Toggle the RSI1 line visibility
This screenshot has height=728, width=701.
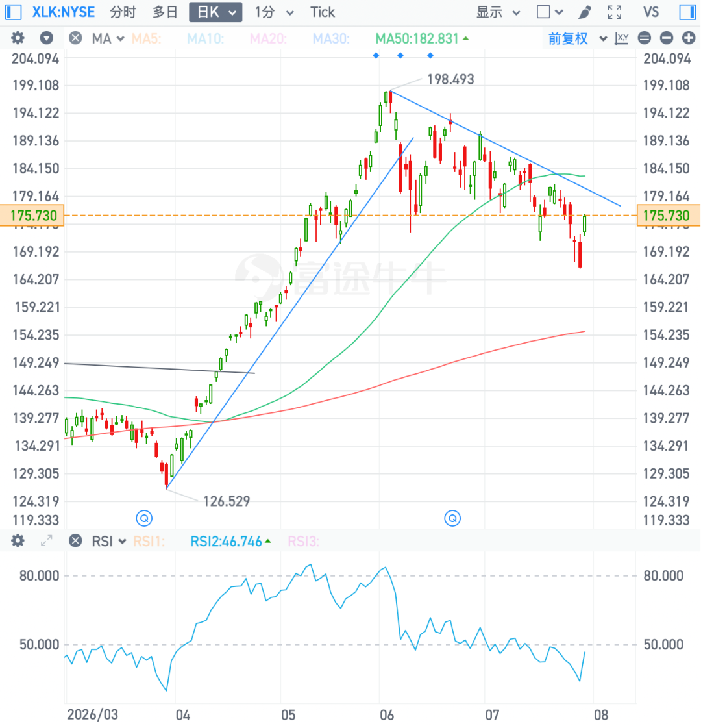coord(149,542)
